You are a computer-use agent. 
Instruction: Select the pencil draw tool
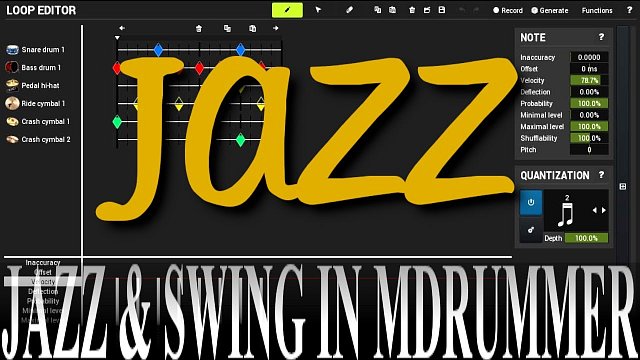pos(287,10)
